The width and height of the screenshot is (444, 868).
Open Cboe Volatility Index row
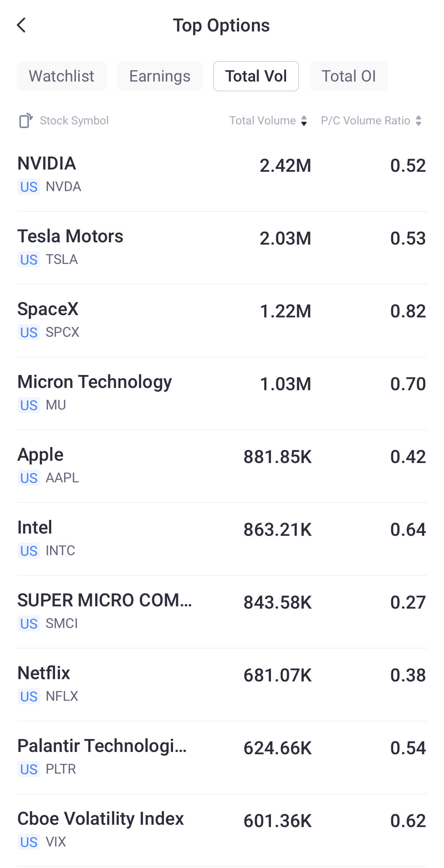tap(222, 830)
